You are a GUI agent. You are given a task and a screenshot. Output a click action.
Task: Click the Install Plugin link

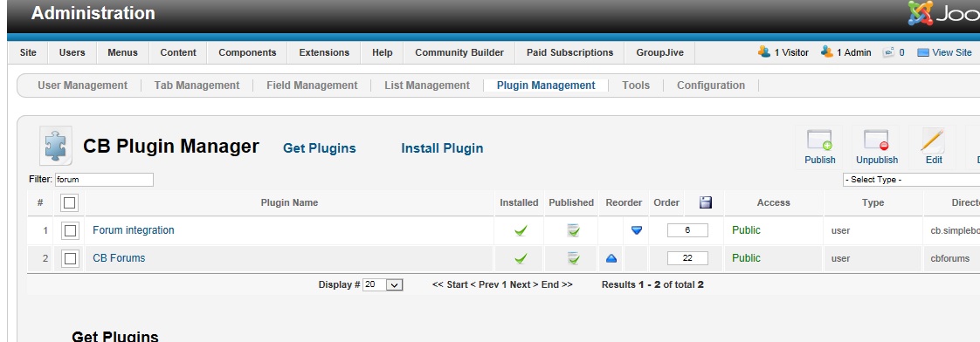pos(442,148)
